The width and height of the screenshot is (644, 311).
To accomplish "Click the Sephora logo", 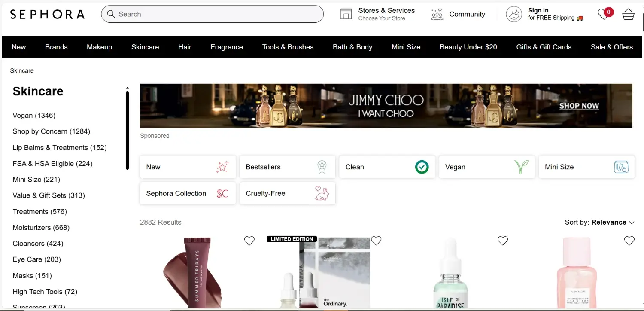I will point(47,14).
